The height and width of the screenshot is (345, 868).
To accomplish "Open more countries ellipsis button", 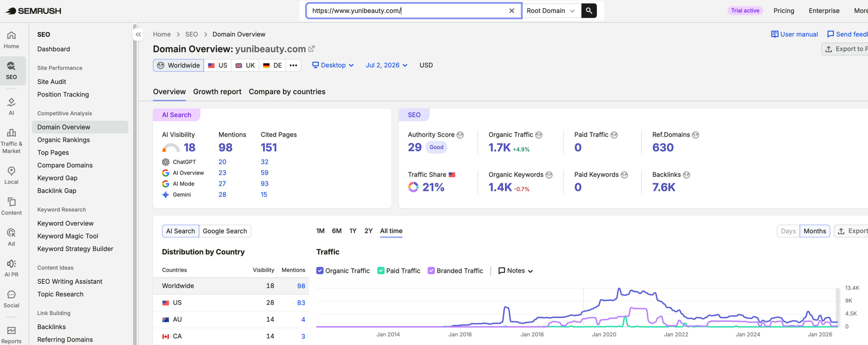I will [293, 65].
